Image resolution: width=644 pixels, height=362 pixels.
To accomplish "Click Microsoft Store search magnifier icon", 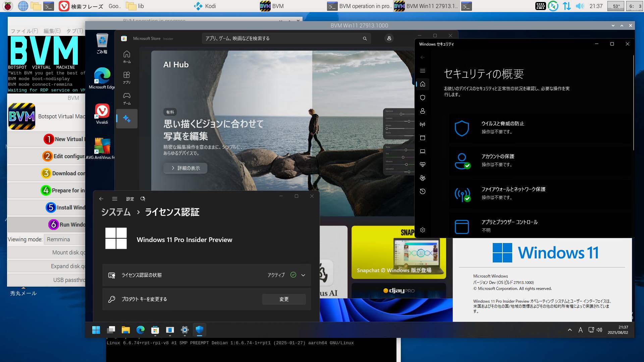I will [x=365, y=39].
